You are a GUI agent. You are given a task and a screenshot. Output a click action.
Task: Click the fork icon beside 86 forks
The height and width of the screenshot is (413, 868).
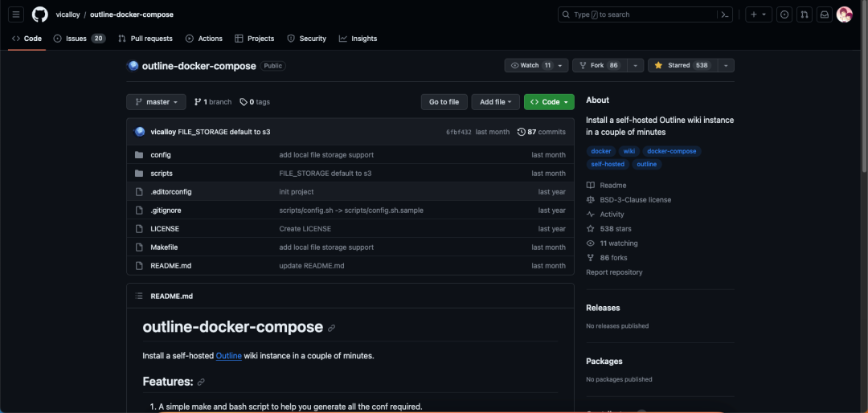[591, 257]
